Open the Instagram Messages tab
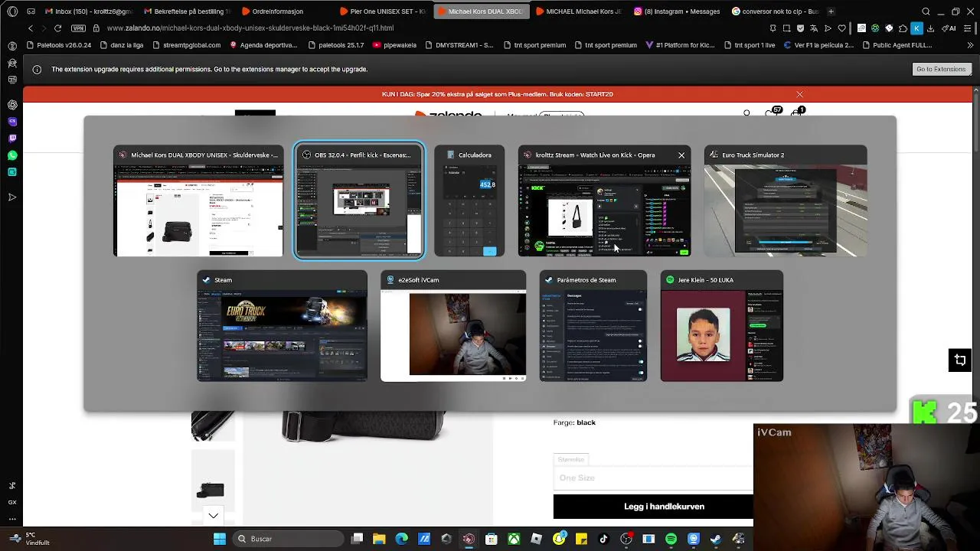The image size is (980, 551). click(x=678, y=11)
